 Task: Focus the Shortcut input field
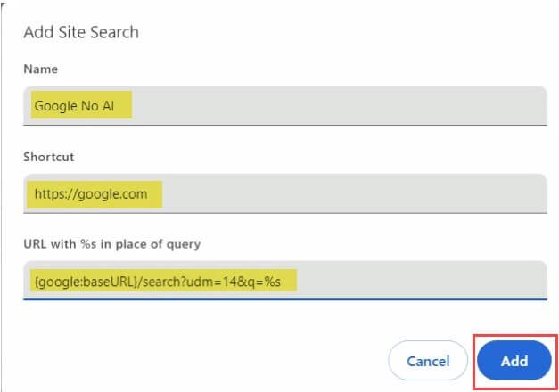pos(285,194)
